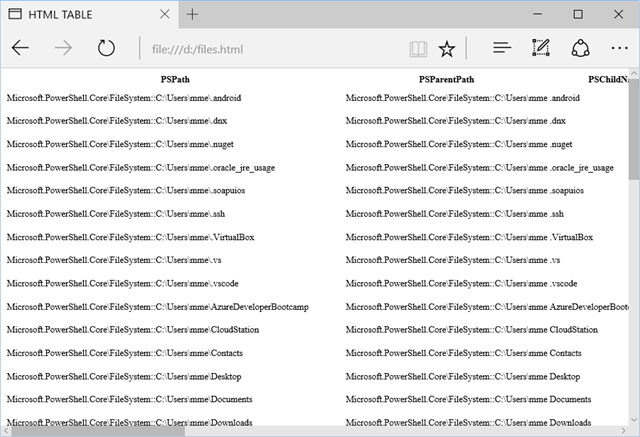This screenshot has height=437, width=640.
Task: Select PSPath cell ending in Desktop
Action: tap(124, 377)
